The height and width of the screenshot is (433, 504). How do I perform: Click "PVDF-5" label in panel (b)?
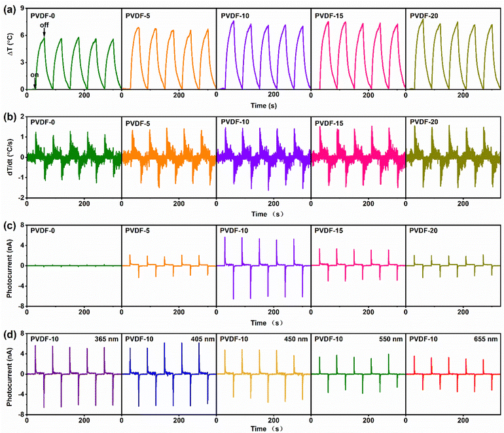click(137, 124)
